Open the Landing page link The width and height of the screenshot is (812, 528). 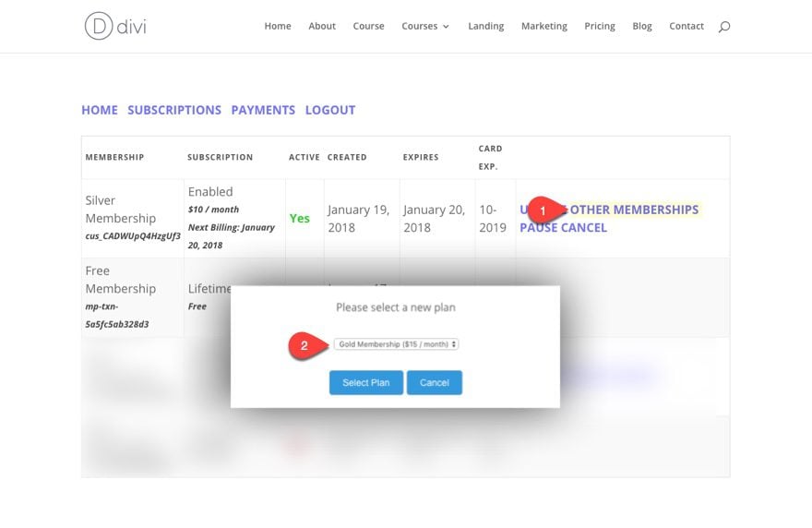tap(485, 26)
